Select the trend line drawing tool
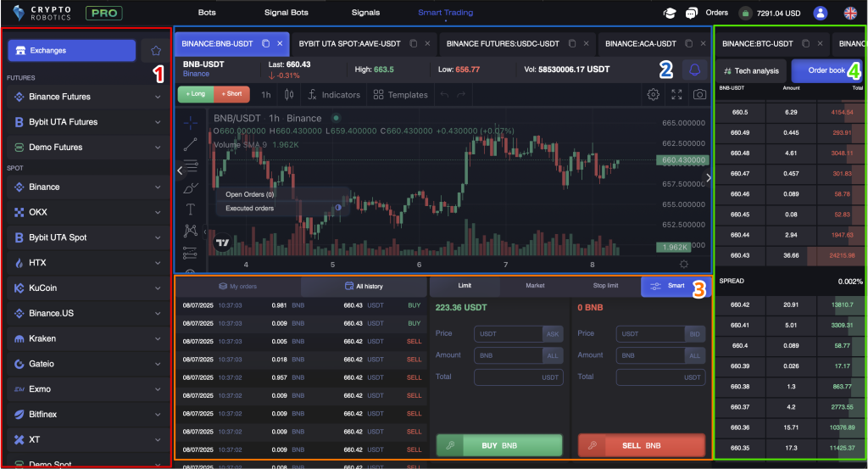 pos(191,144)
